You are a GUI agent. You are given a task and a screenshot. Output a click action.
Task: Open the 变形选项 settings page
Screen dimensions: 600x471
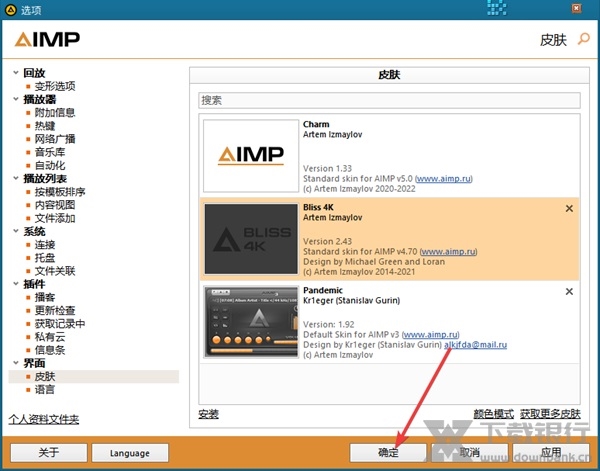55,86
